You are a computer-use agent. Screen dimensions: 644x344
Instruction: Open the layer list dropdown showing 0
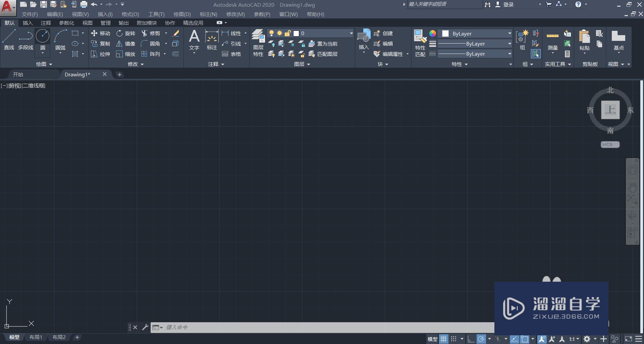[x=351, y=33]
